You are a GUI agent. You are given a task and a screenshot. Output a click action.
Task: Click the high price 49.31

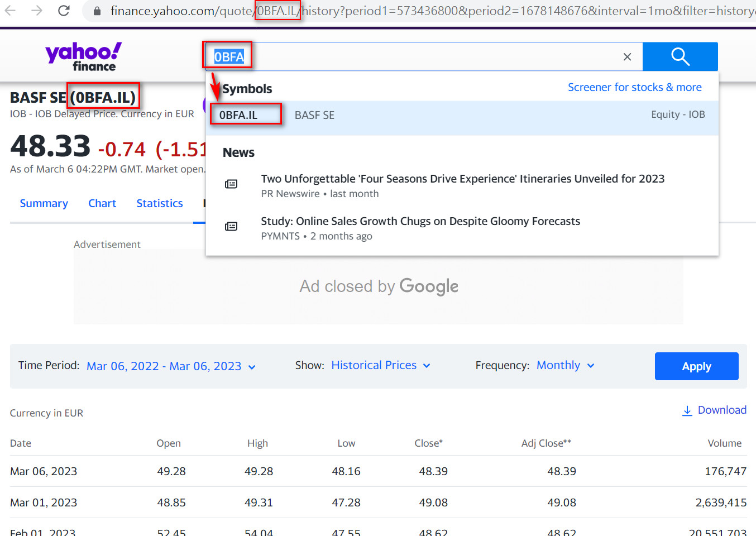click(x=259, y=502)
